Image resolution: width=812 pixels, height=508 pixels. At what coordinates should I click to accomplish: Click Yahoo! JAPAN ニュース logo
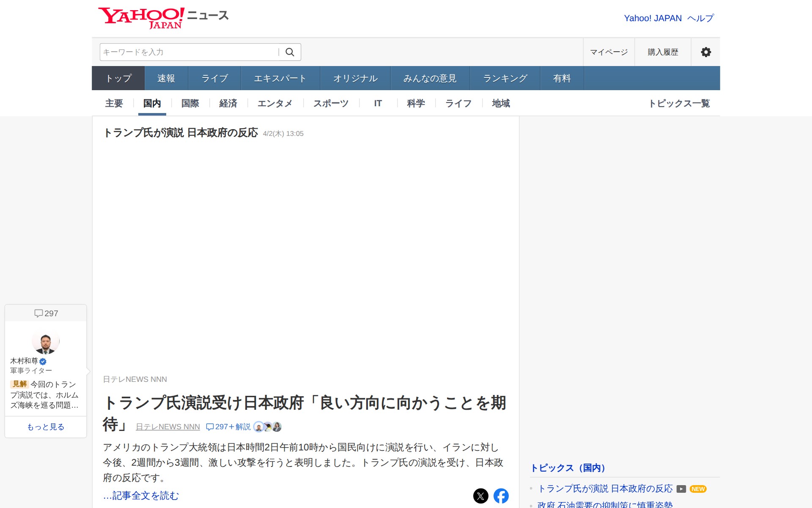point(163,18)
